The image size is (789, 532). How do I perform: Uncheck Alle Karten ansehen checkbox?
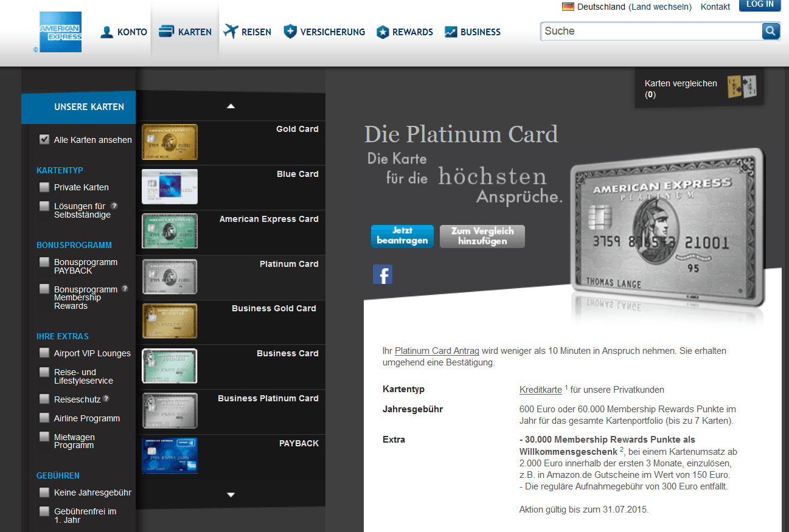point(44,139)
